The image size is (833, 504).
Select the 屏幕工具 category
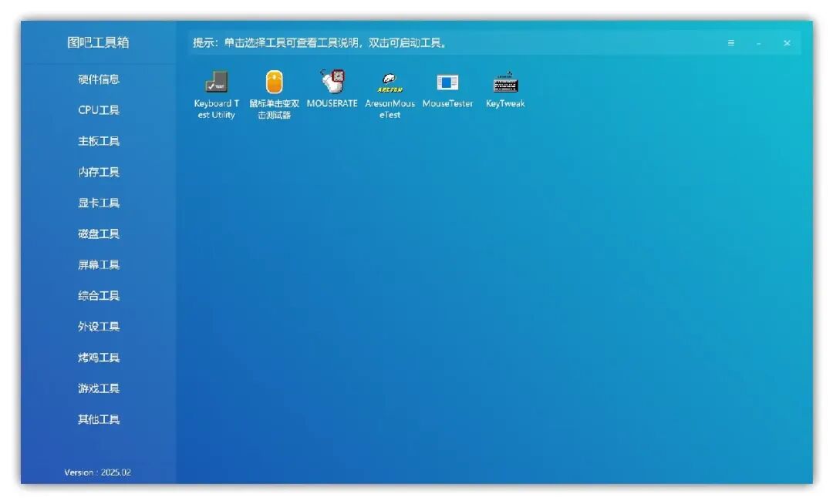click(x=98, y=264)
